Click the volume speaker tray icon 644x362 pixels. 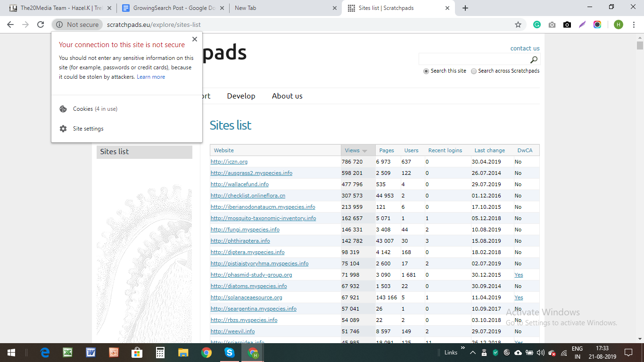(x=541, y=353)
